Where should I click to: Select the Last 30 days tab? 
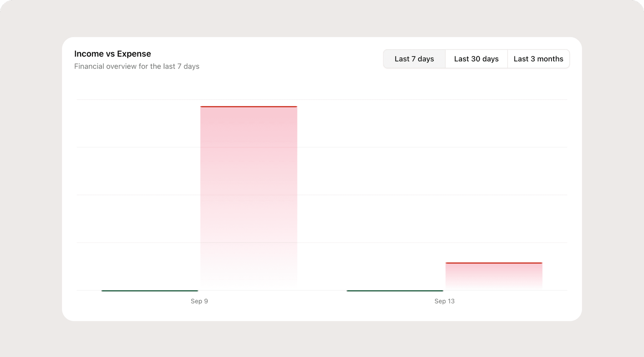pos(476,59)
